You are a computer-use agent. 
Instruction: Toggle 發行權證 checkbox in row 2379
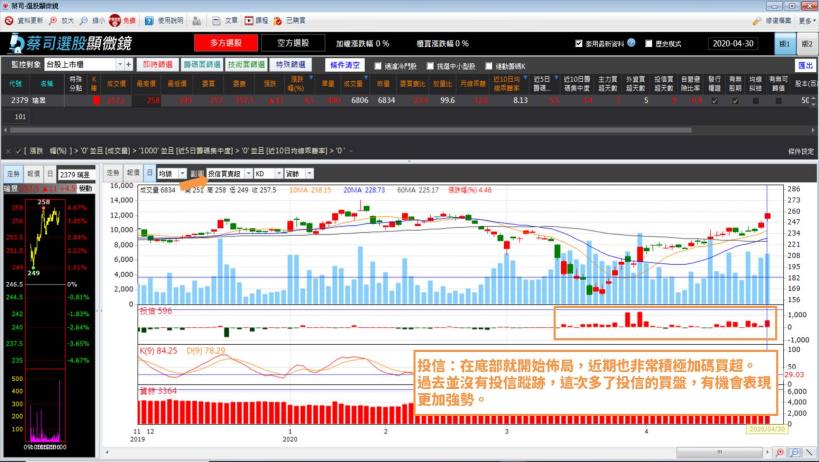(x=715, y=101)
